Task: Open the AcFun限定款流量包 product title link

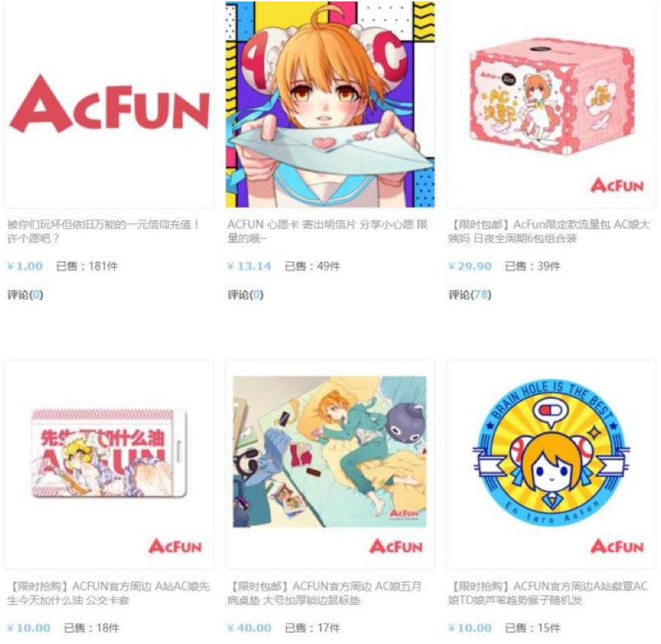Action: coord(549,232)
